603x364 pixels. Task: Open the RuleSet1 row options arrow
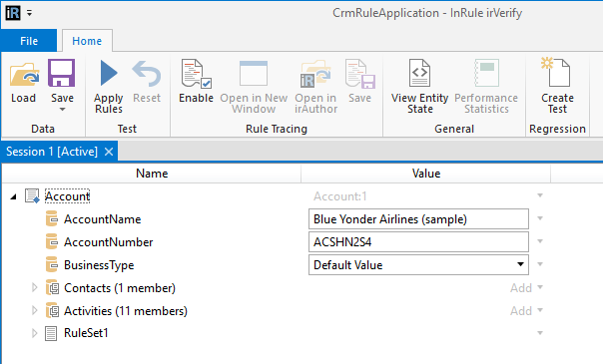point(540,333)
